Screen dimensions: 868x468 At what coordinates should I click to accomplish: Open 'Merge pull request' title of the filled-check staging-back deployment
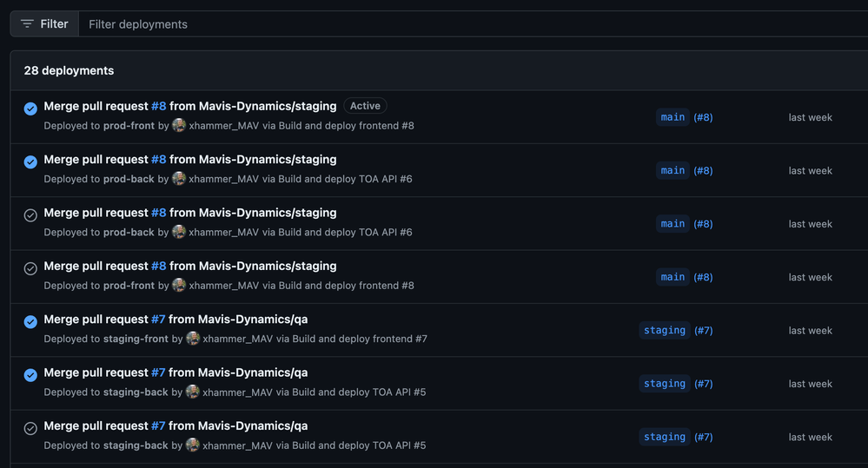click(176, 372)
